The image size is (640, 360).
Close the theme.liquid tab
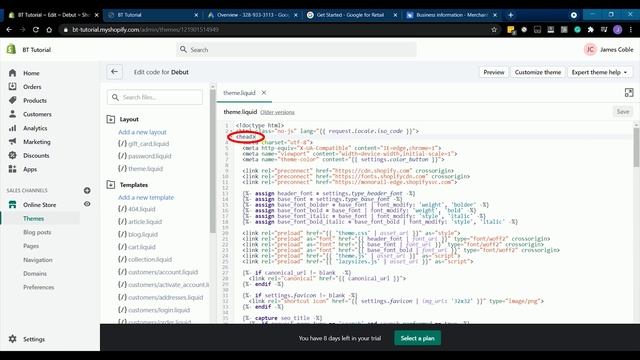pos(264,93)
